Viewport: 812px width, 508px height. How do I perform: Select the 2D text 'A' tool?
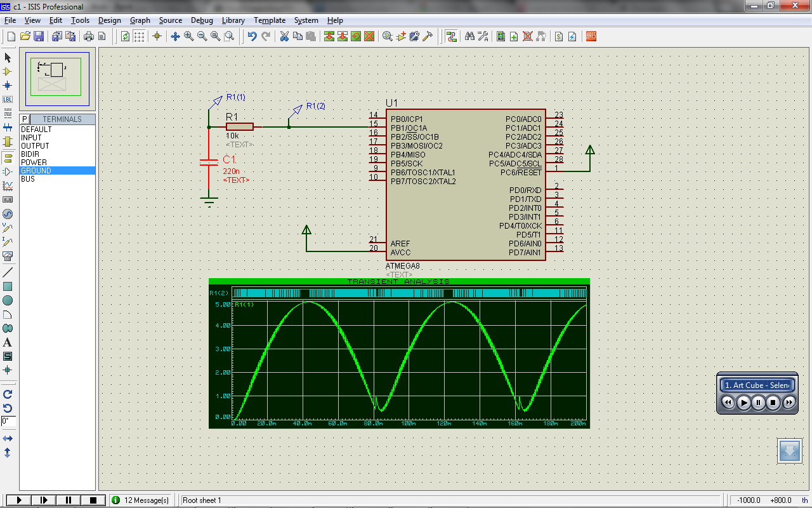coord(8,343)
